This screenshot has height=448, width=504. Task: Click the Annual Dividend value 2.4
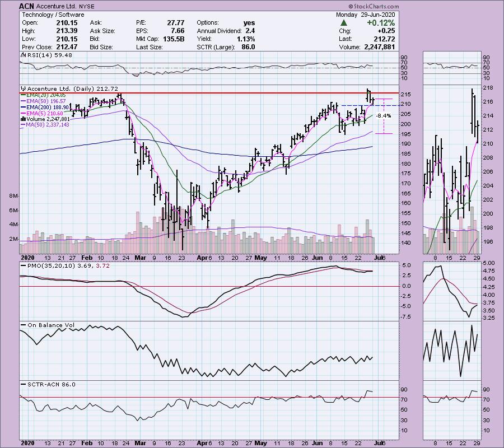tap(250, 31)
